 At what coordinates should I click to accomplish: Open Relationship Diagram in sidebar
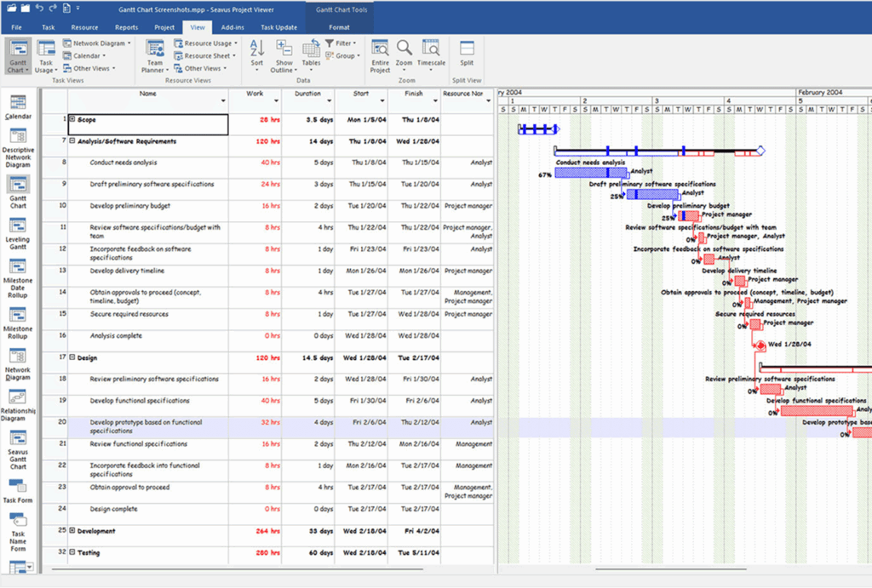18,406
